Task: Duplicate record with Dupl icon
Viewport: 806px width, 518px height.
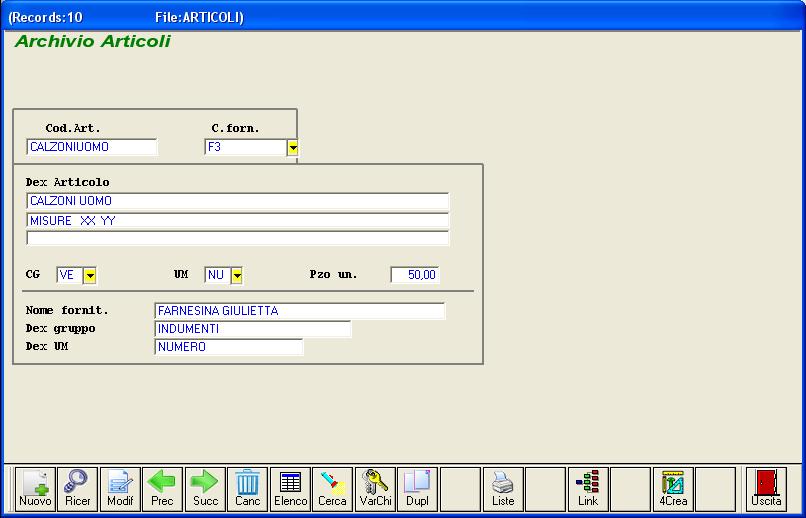Action: (417, 488)
